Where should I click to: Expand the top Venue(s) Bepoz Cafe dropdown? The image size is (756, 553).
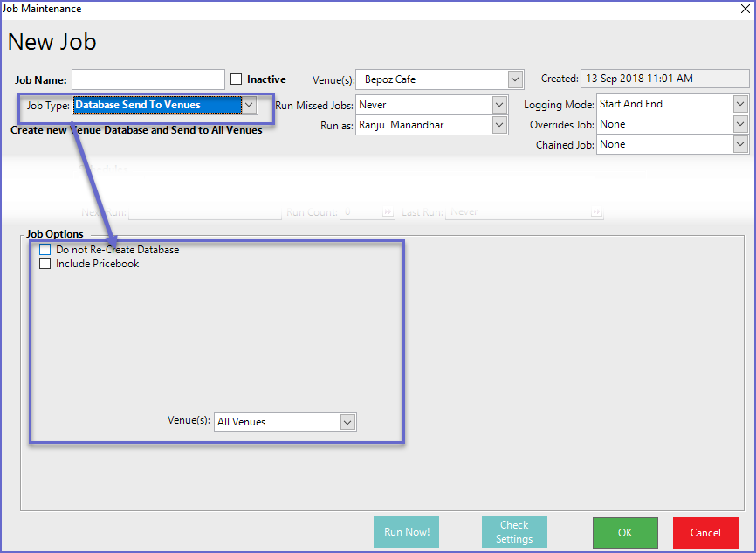515,79
